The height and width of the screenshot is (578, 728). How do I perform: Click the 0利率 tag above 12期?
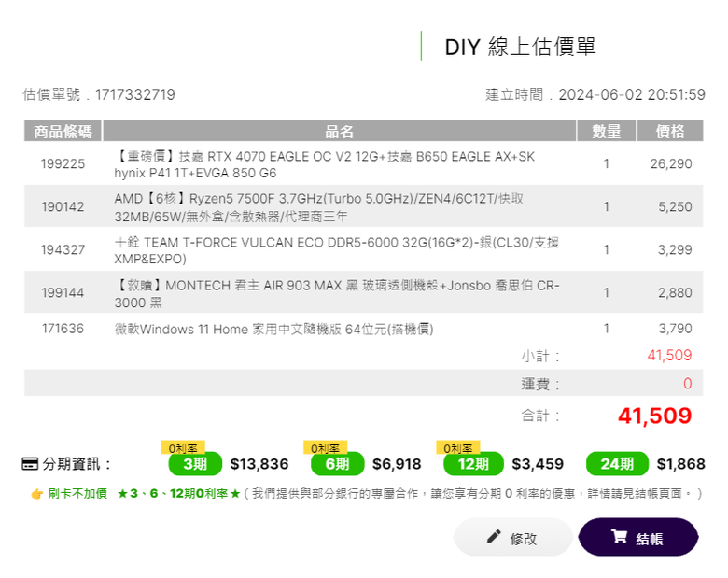tap(457, 448)
